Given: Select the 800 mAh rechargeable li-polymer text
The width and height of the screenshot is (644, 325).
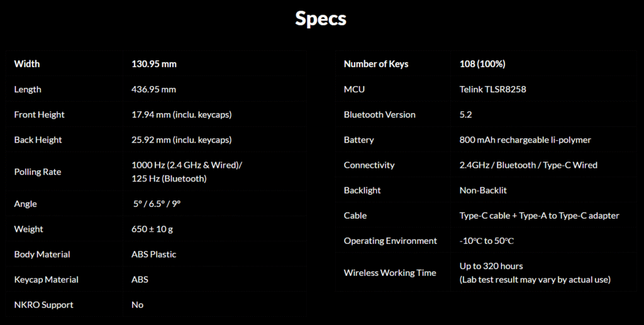Looking at the screenshot, I should click(x=525, y=140).
